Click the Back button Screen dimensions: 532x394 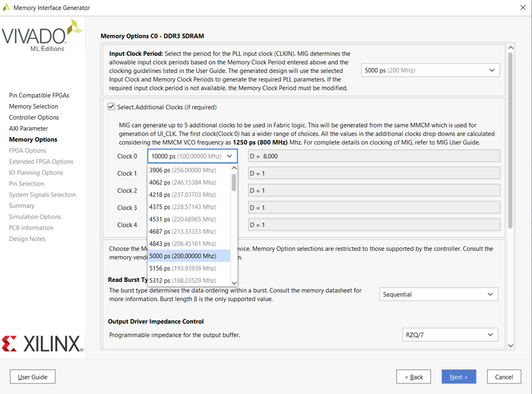coord(414,376)
